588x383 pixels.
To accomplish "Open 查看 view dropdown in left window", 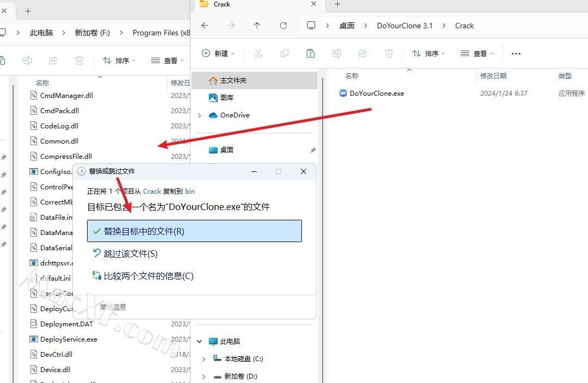I will click(168, 60).
